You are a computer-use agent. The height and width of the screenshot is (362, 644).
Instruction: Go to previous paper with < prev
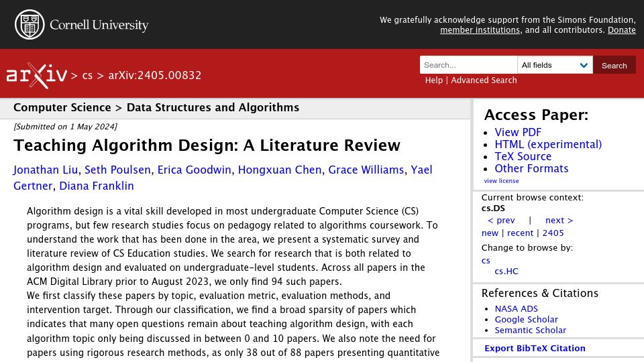click(x=501, y=221)
